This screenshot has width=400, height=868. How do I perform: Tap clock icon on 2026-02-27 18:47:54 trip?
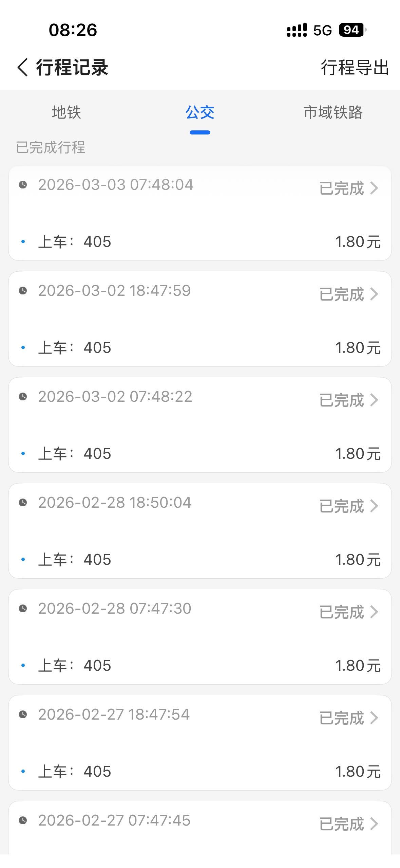click(23, 715)
